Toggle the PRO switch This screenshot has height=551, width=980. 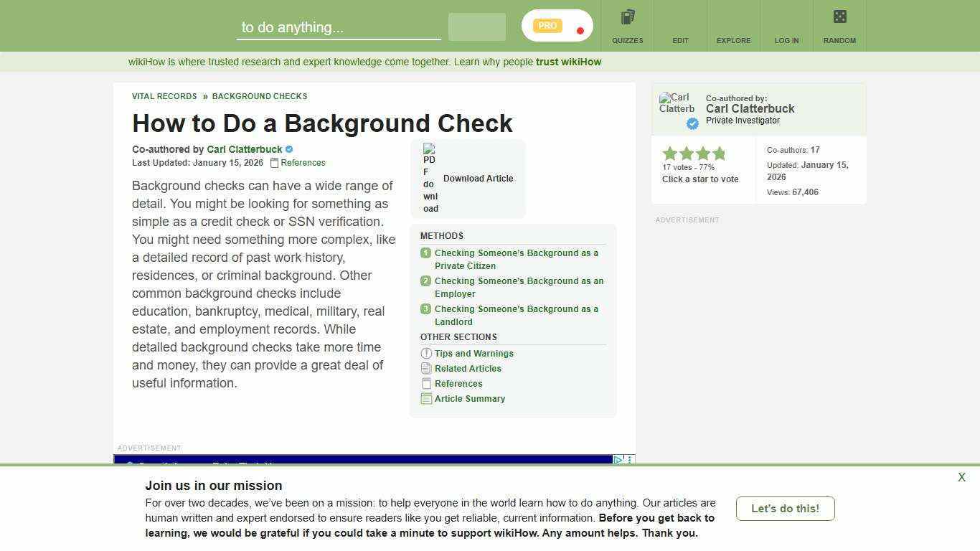click(557, 25)
